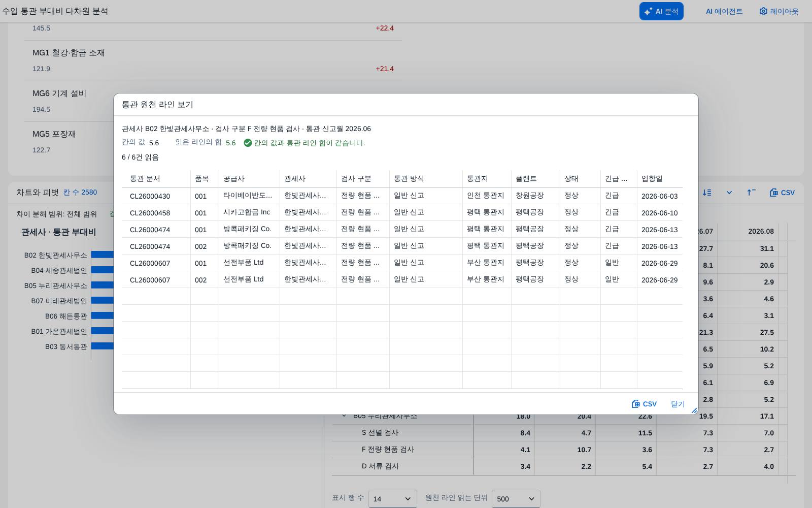This screenshot has height=508, width=812.
Task: Click 인천 통관지 cell
Action: click(486, 196)
